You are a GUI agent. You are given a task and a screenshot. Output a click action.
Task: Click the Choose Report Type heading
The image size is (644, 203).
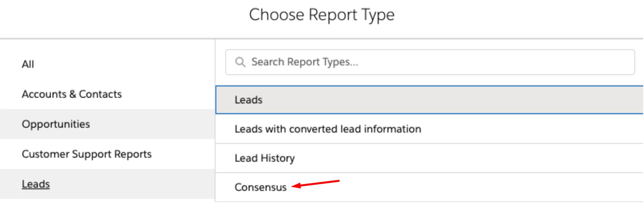pyautogui.click(x=322, y=15)
